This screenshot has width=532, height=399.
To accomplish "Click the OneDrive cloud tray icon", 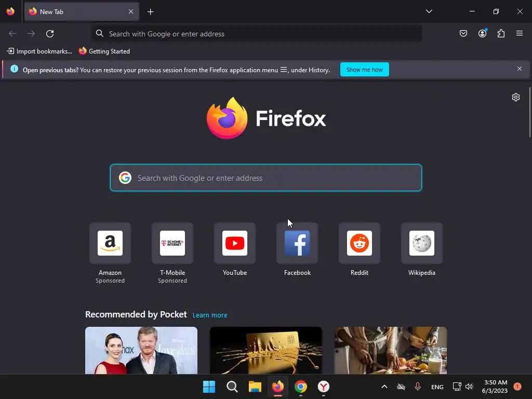I will pos(401,387).
